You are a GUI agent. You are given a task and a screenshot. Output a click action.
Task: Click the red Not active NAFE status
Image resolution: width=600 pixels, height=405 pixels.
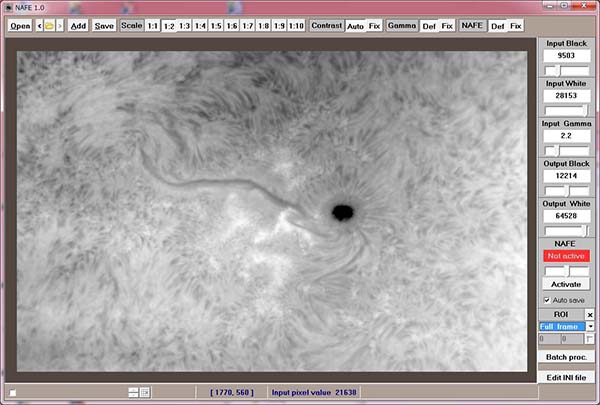[x=566, y=256]
